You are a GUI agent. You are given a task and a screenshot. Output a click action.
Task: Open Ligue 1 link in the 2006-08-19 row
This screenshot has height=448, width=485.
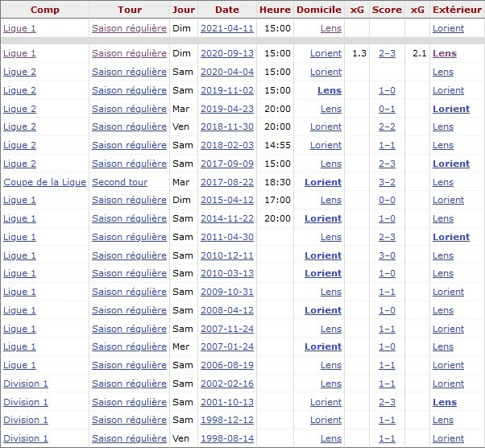[19, 365]
